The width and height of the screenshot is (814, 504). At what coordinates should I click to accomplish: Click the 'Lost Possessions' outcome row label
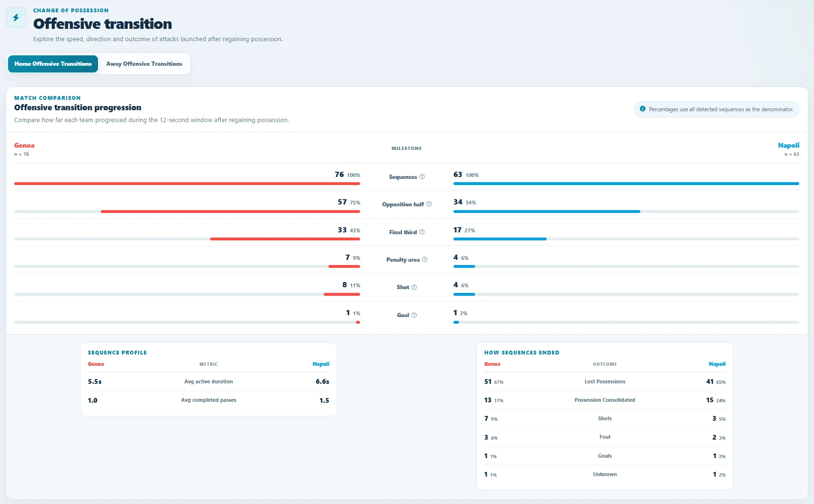[605, 381]
